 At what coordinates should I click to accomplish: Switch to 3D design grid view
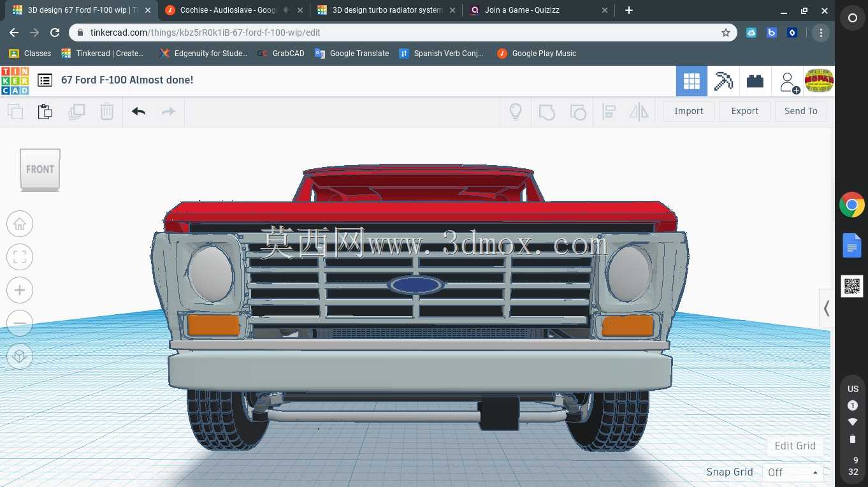pos(691,81)
